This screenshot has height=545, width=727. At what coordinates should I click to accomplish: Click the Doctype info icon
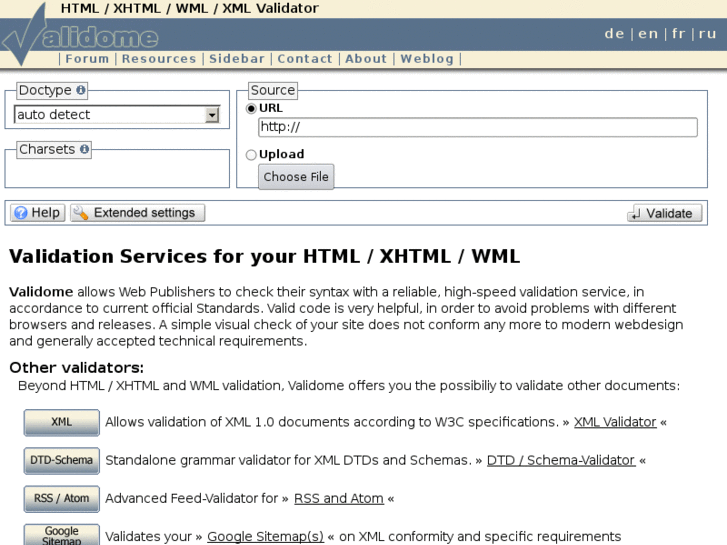(81, 90)
